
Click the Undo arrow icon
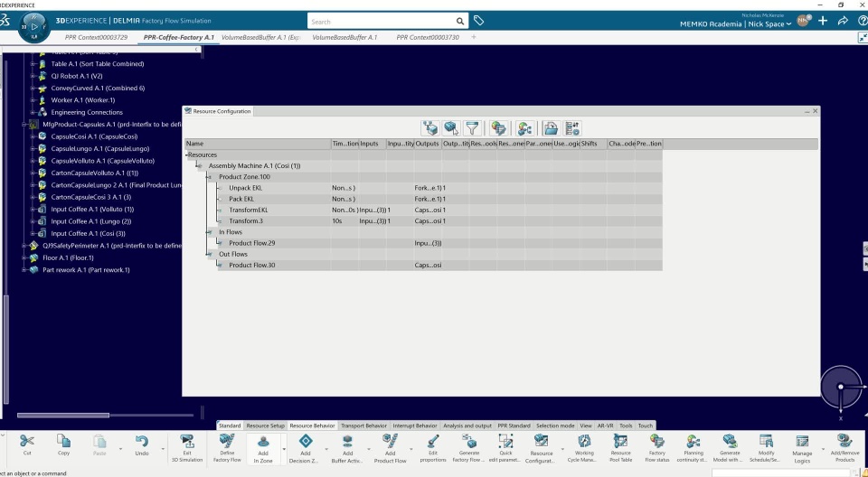pos(142,441)
